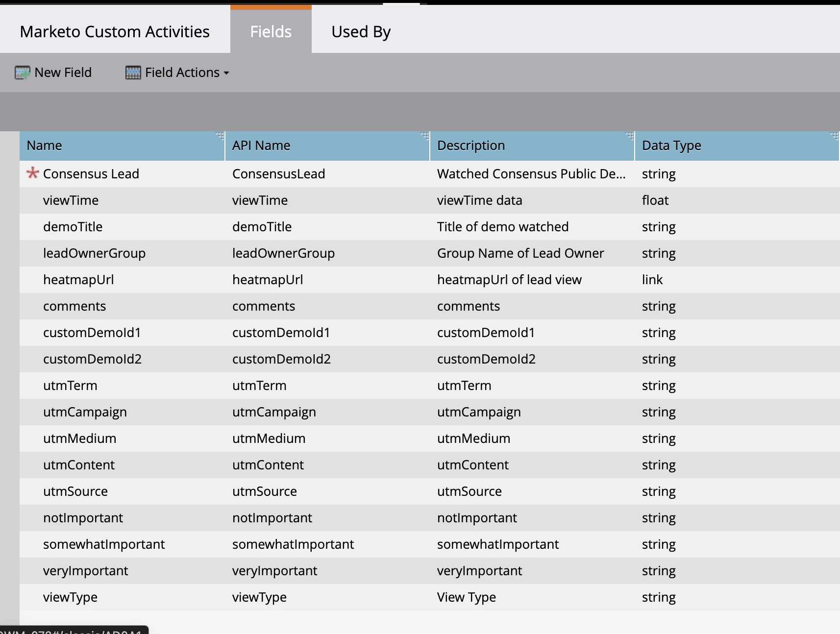The height and width of the screenshot is (634, 840).
Task: Click the 'View Type' description cell
Action: tap(467, 597)
